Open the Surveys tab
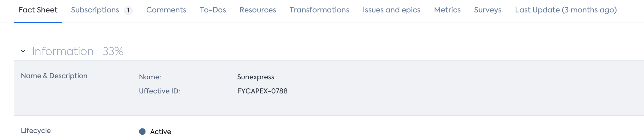Image resolution: width=644 pixels, height=140 pixels. click(x=488, y=10)
